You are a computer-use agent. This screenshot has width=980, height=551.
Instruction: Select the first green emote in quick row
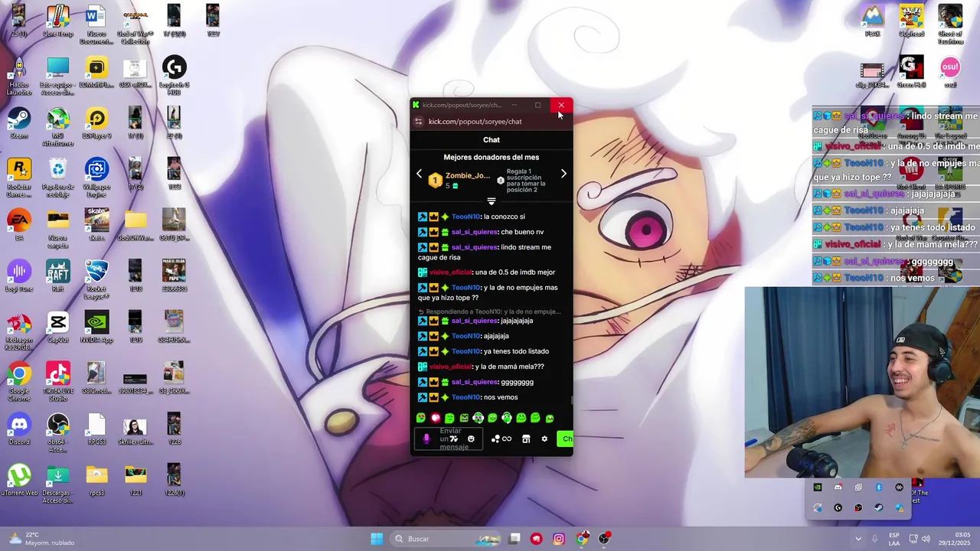pos(420,418)
